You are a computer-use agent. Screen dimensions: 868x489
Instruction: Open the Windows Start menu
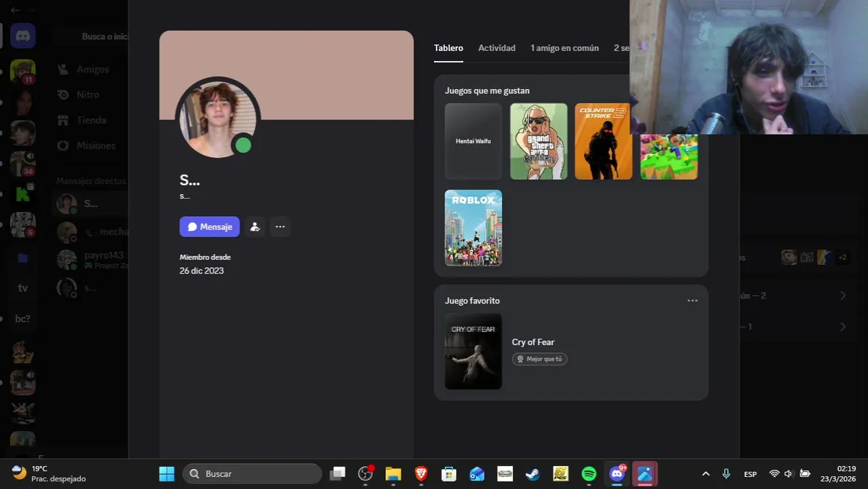(166, 474)
